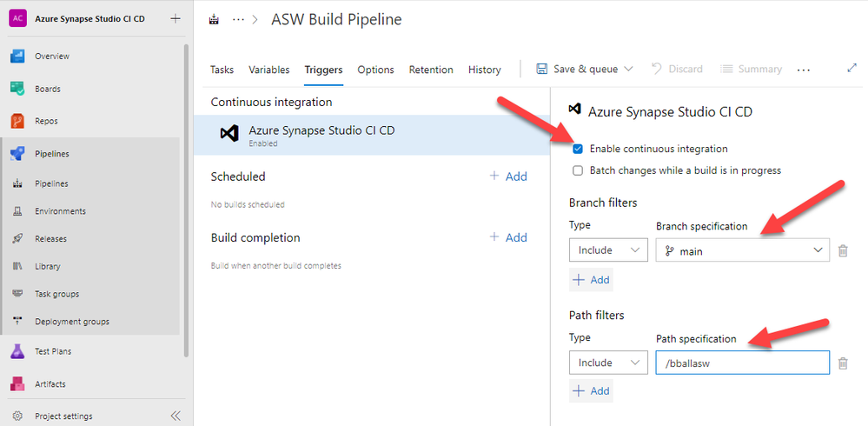Add a scheduled trigger
This screenshot has height=426, width=868.
508,176
